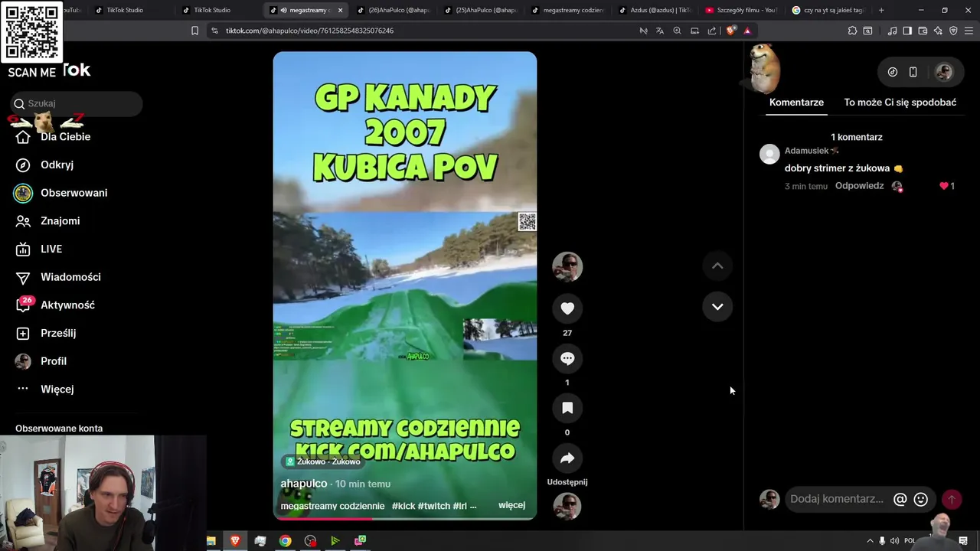Bookmark the page via address bar icon

[194, 31]
